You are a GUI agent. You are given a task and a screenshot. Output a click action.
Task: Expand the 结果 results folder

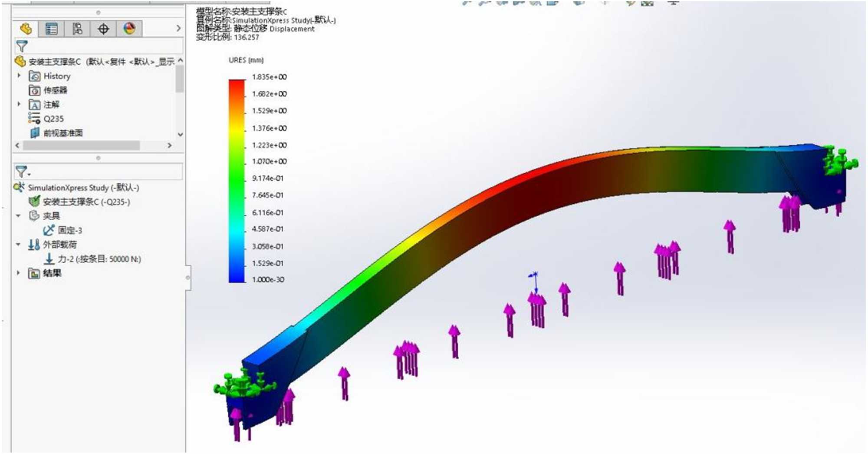(18, 273)
